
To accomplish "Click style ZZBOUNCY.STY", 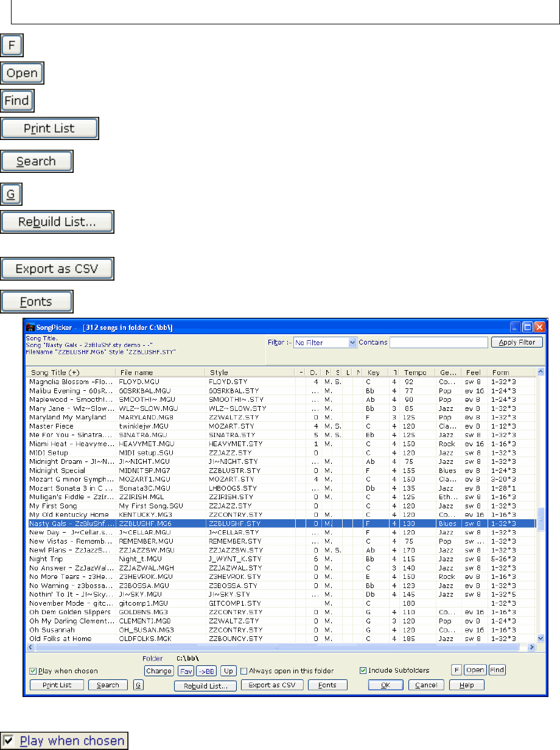I will point(235,638).
